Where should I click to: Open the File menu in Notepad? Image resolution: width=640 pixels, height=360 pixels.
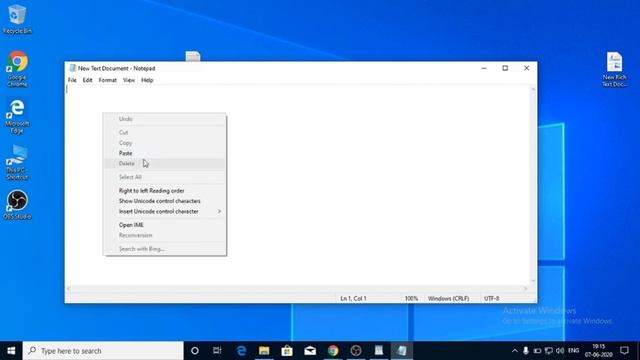point(72,80)
